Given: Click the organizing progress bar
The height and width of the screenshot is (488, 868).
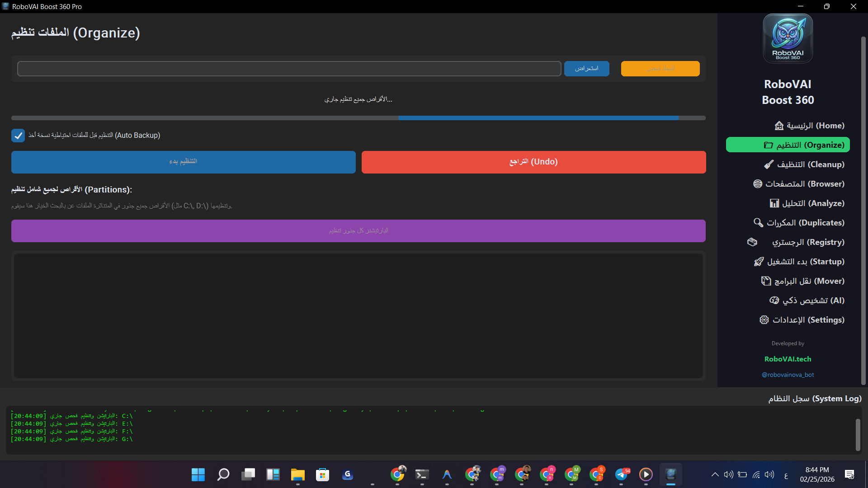Looking at the screenshot, I should (358, 118).
